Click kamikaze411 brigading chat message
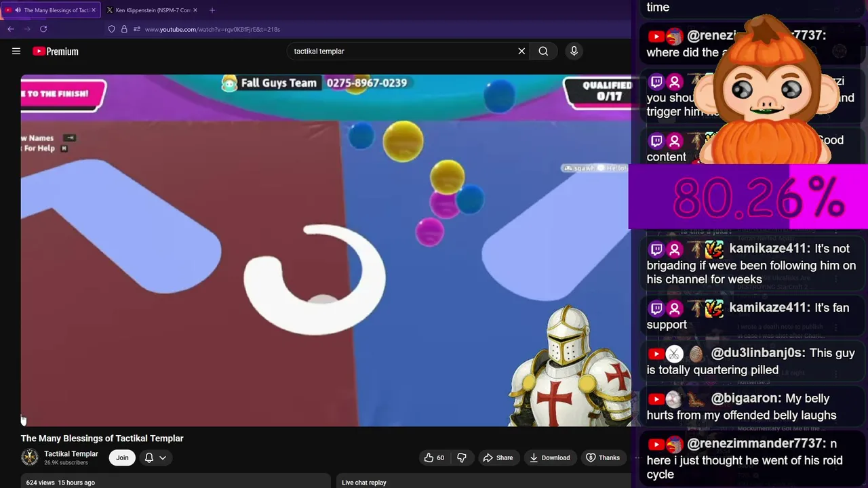The image size is (868, 488). pos(751,265)
